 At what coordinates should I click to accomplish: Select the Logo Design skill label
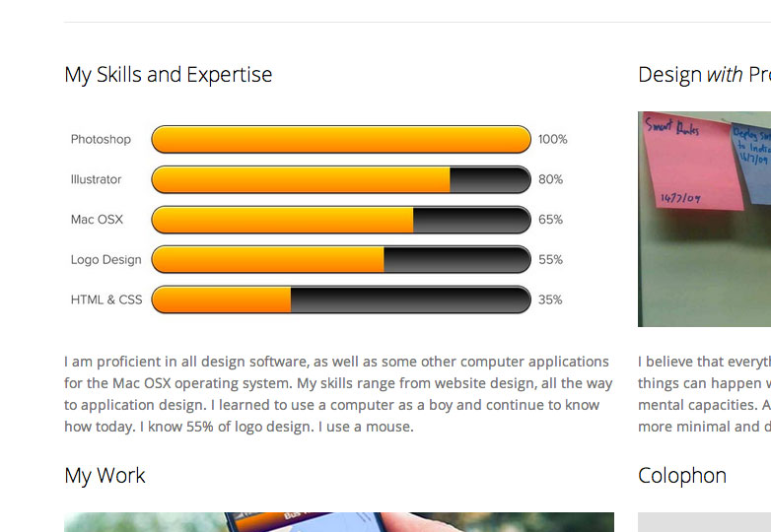click(105, 260)
